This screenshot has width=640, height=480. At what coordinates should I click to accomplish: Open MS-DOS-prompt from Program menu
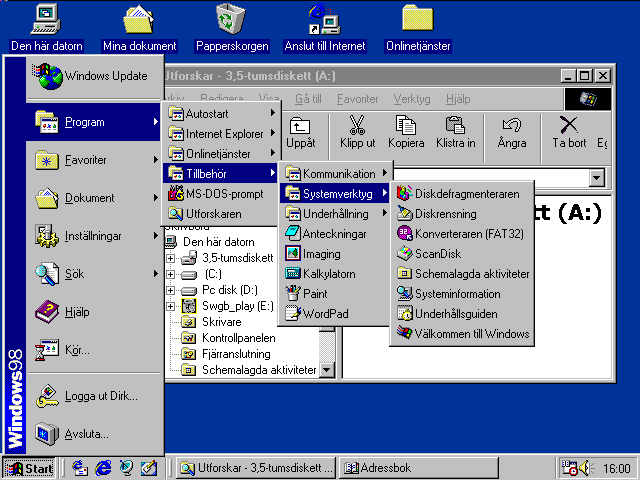221,193
